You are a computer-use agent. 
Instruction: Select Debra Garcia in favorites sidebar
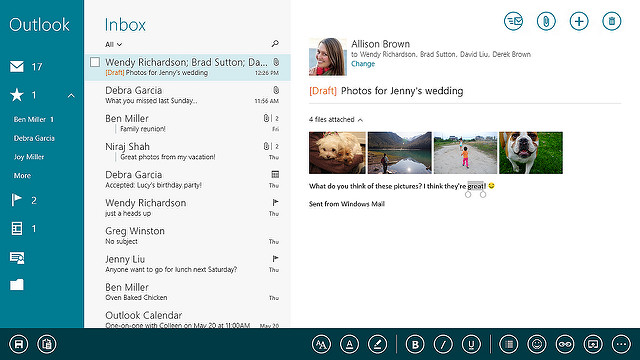(x=34, y=138)
